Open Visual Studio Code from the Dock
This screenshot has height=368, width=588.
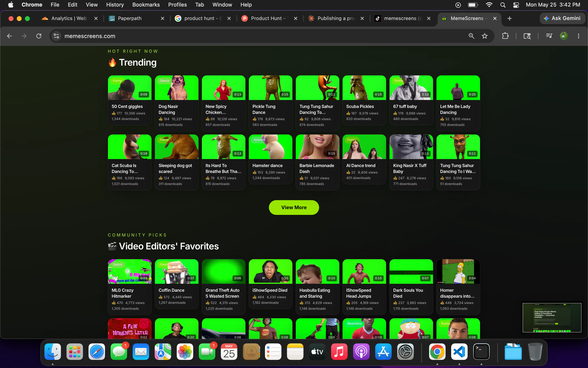pyautogui.click(x=459, y=352)
